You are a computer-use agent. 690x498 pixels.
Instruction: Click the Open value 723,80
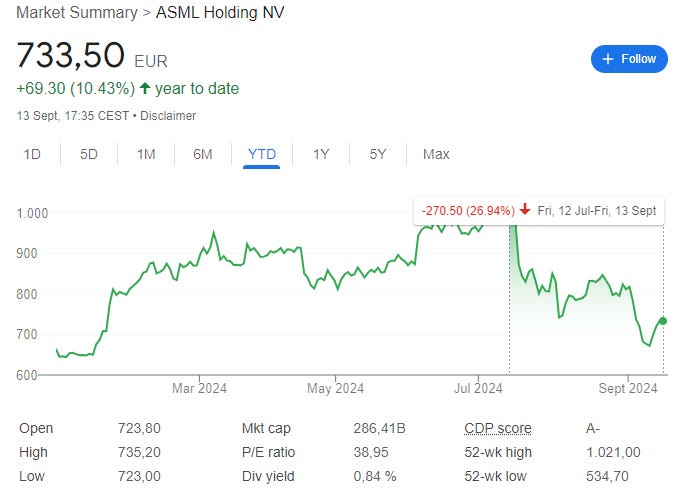pyautogui.click(x=139, y=428)
